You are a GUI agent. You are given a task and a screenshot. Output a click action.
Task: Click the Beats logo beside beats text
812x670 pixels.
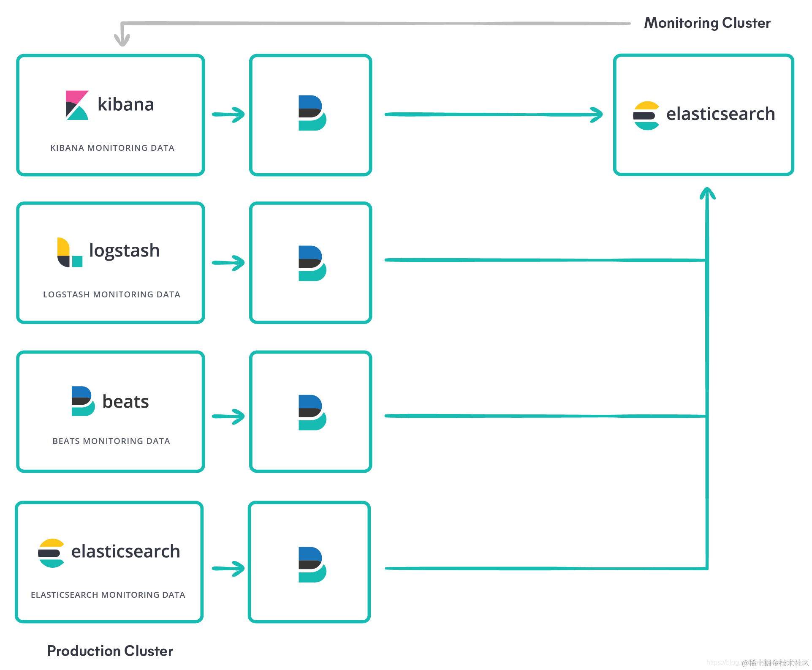[83, 401]
